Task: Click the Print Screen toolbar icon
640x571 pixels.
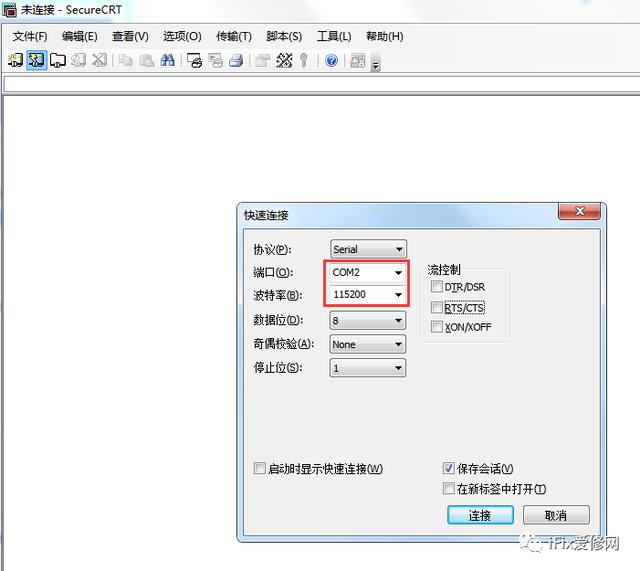Action: (194, 60)
